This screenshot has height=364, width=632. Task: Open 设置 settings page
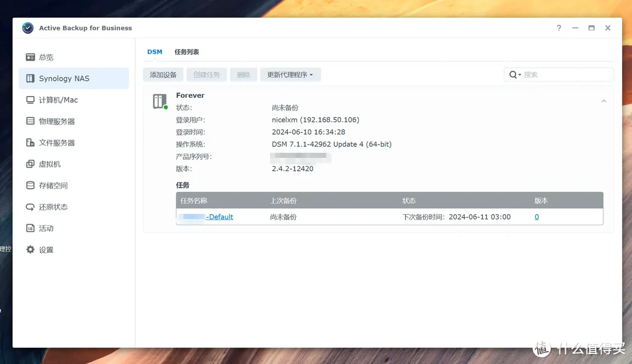click(x=46, y=249)
